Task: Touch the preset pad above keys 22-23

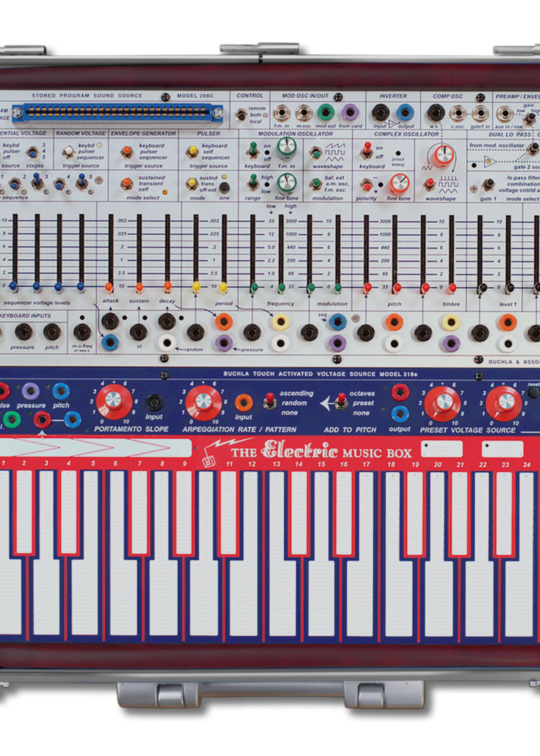Action: 502,449
